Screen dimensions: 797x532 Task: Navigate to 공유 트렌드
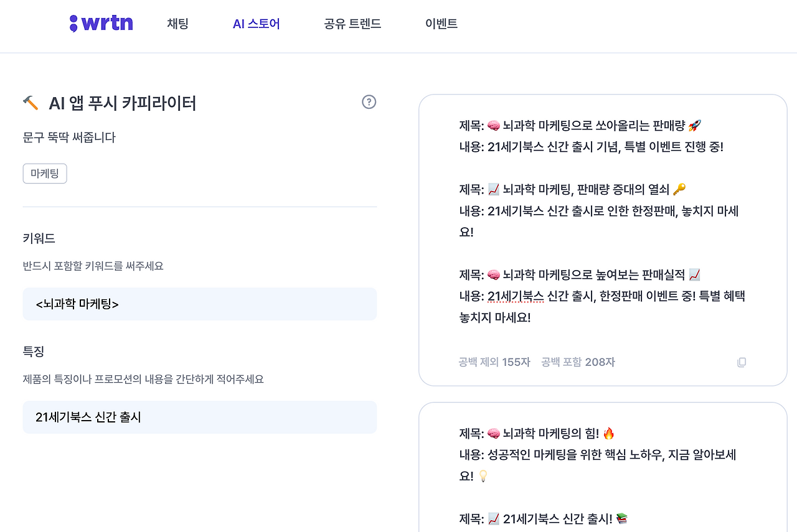352,22
